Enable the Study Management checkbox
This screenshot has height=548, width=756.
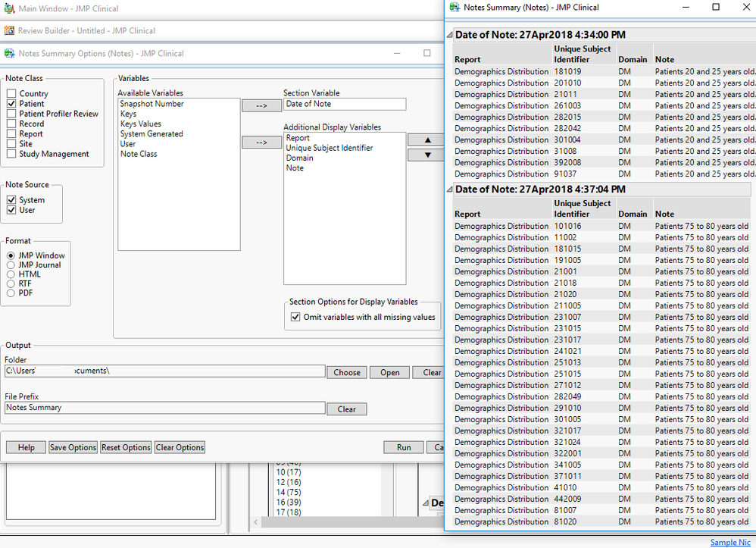11,154
